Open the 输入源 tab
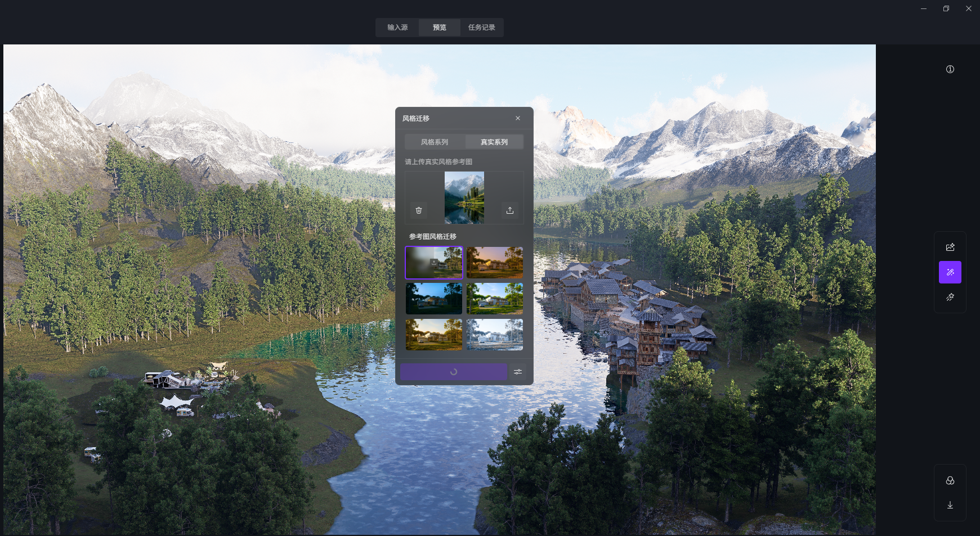980x536 pixels. (397, 28)
